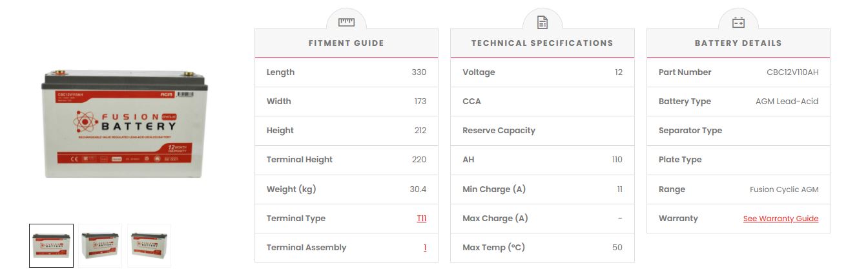Select the first battery thumbnail image
The width and height of the screenshot is (868, 280).
tap(51, 246)
